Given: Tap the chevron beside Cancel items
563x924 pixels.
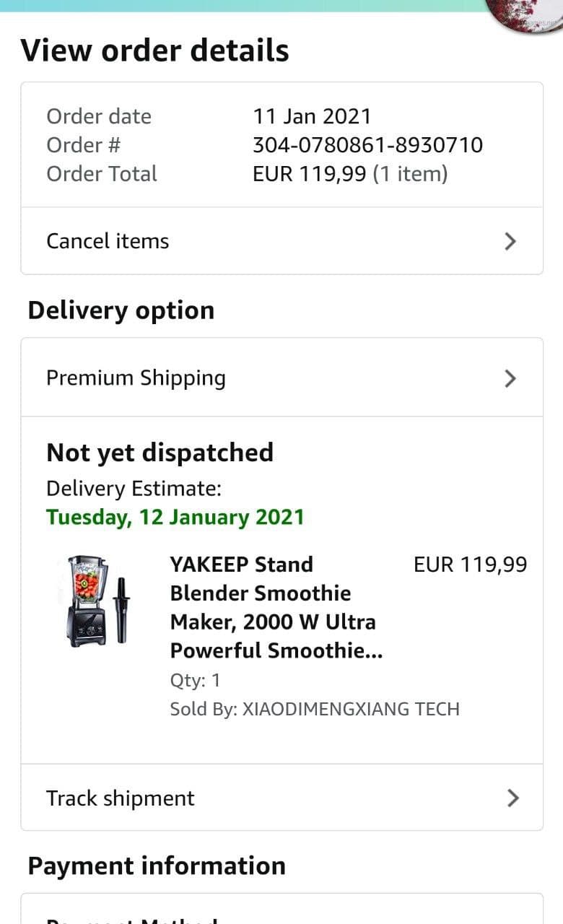Looking at the screenshot, I should pos(510,241).
